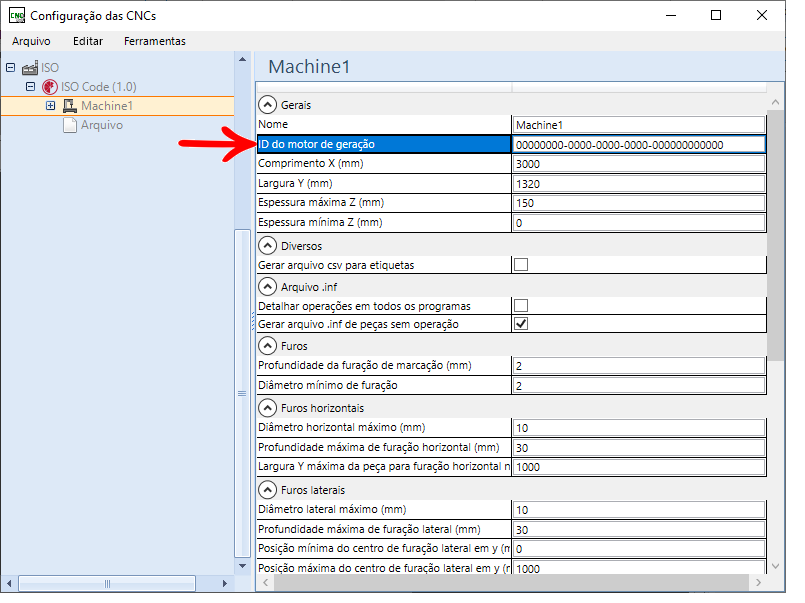The image size is (805, 603).
Task: Uncheck Gerar arquivo .inf de peças sem operação
Action: [521, 324]
